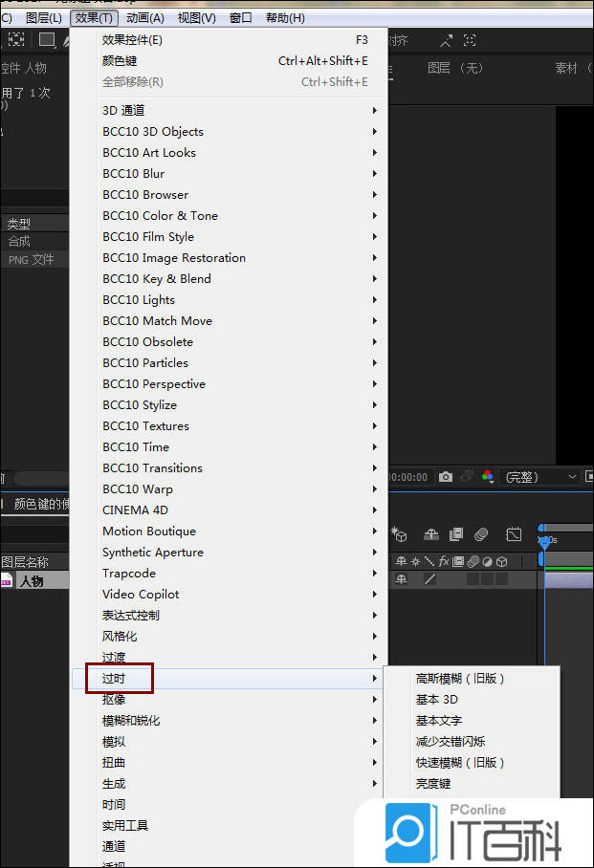594x868 pixels.
Task: Click the 3D Layer column header icon
Action: click(502, 562)
